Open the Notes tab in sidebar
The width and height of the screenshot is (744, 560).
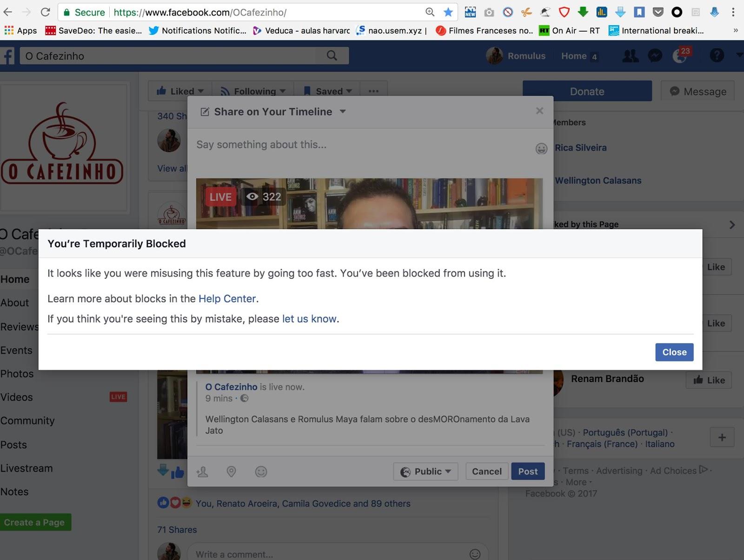pyautogui.click(x=14, y=492)
